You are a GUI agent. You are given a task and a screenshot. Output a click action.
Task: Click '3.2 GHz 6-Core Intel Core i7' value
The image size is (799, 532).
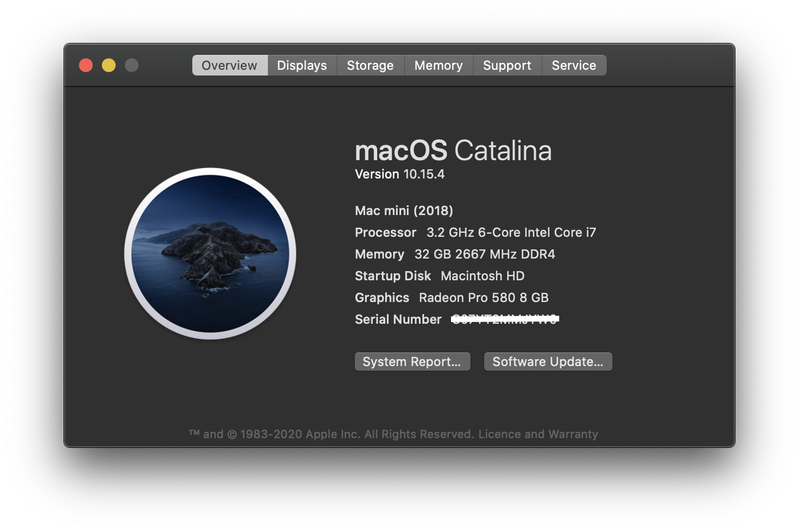pyautogui.click(x=511, y=232)
